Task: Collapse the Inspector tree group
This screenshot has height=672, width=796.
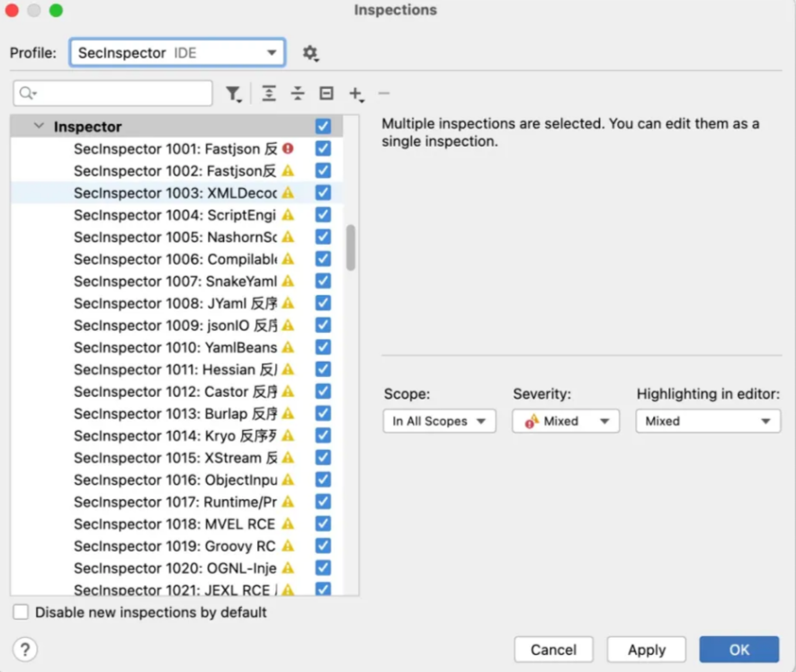Action: coord(39,125)
